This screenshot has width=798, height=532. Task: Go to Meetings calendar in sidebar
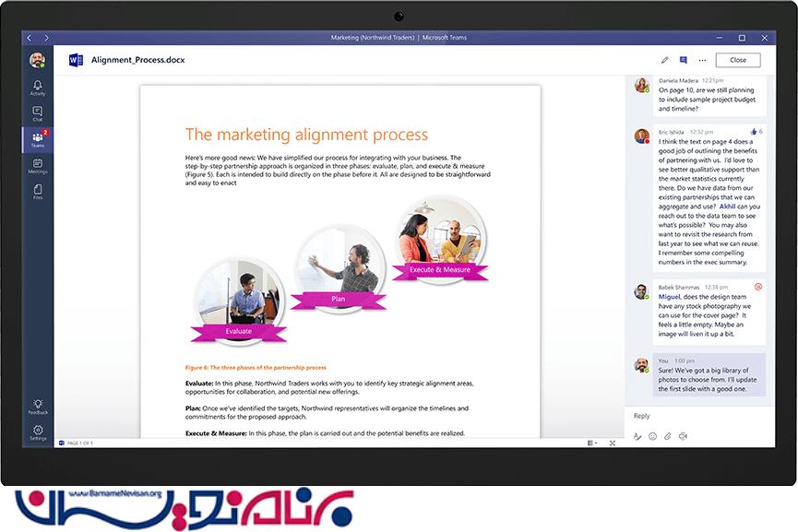coord(38,166)
